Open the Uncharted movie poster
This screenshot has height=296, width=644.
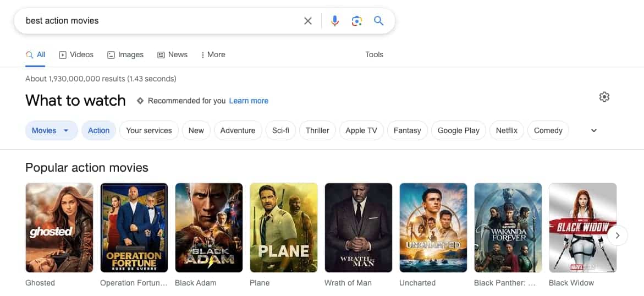tap(433, 227)
